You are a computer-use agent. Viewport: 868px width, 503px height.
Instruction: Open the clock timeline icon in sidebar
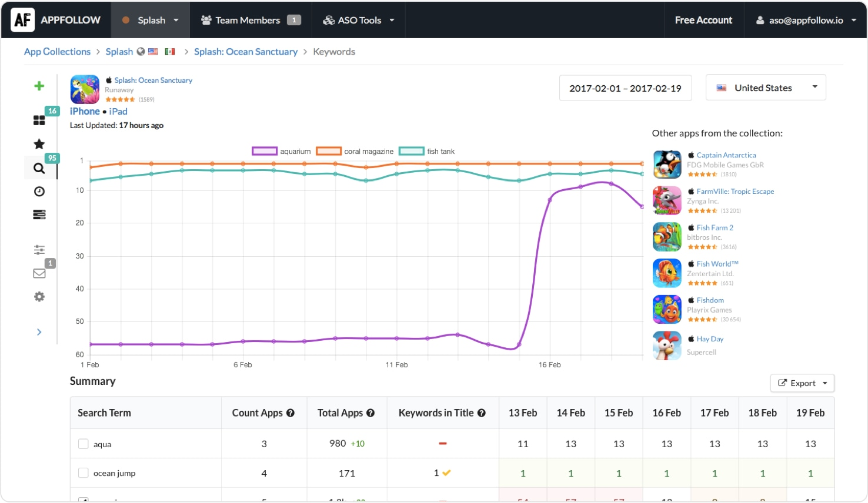click(x=39, y=192)
